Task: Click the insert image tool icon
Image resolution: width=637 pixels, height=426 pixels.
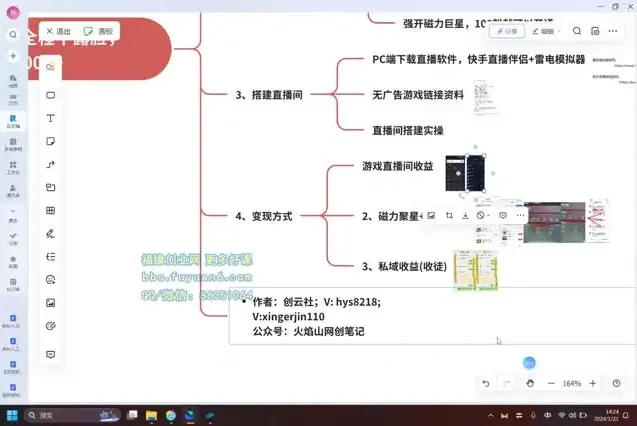Action: (x=50, y=302)
